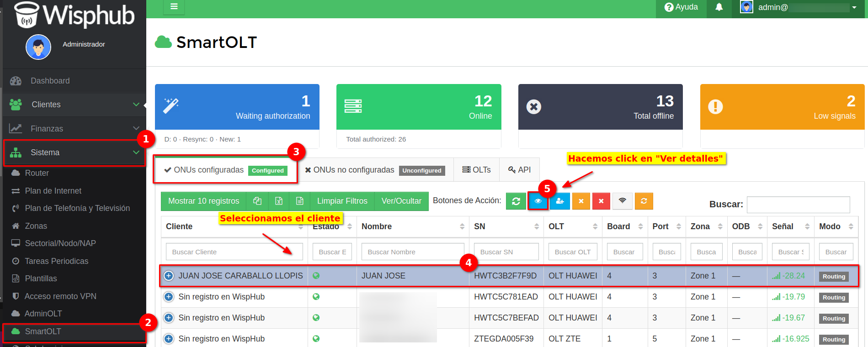Image resolution: width=868 pixels, height=347 pixels.
Task: Click the blue add-user action button
Action: 560,201
